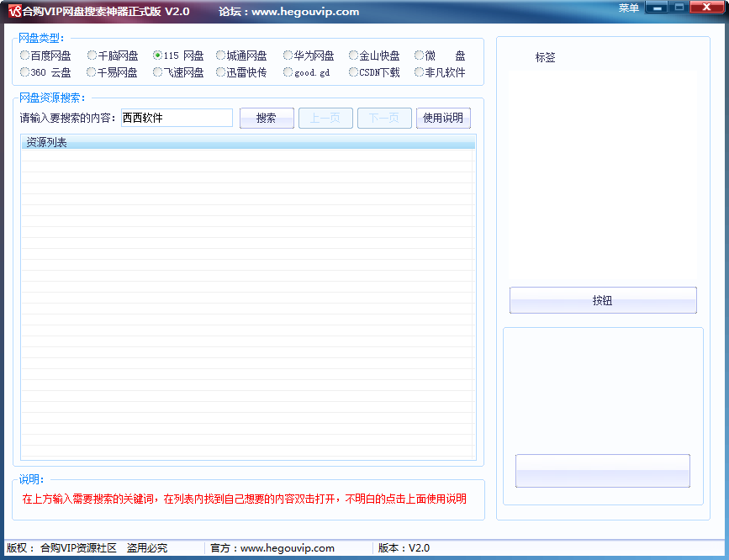Open the 使用说明 instructions button
729x560 pixels.
click(x=443, y=119)
